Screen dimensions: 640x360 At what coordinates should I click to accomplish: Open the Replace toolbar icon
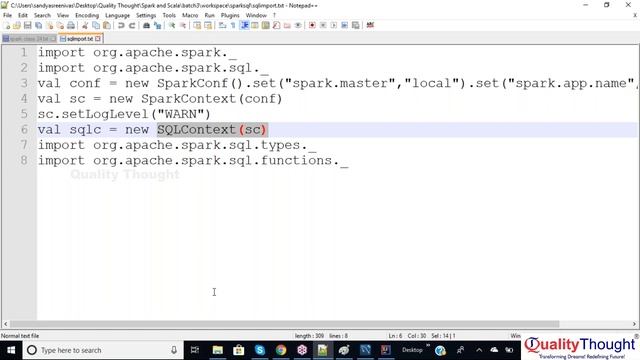pos(157,25)
